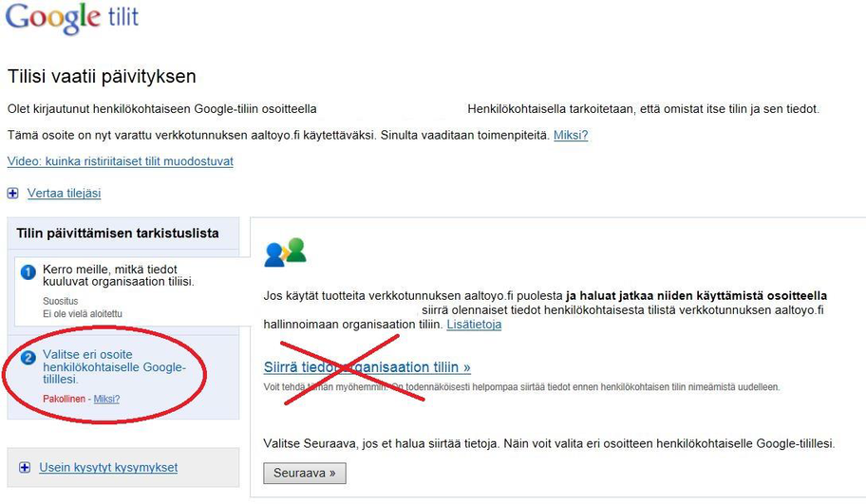Expand plus icon beside Usein kysytyt kysymykset
866x504 pixels.
[25, 468]
